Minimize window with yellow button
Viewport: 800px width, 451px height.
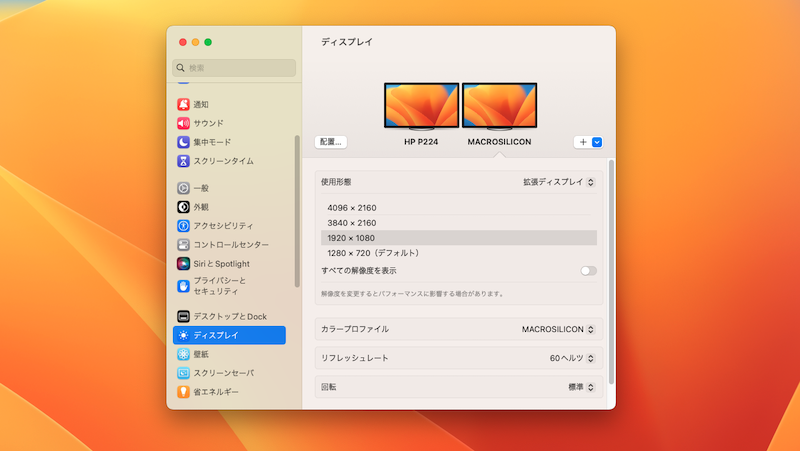[195, 42]
